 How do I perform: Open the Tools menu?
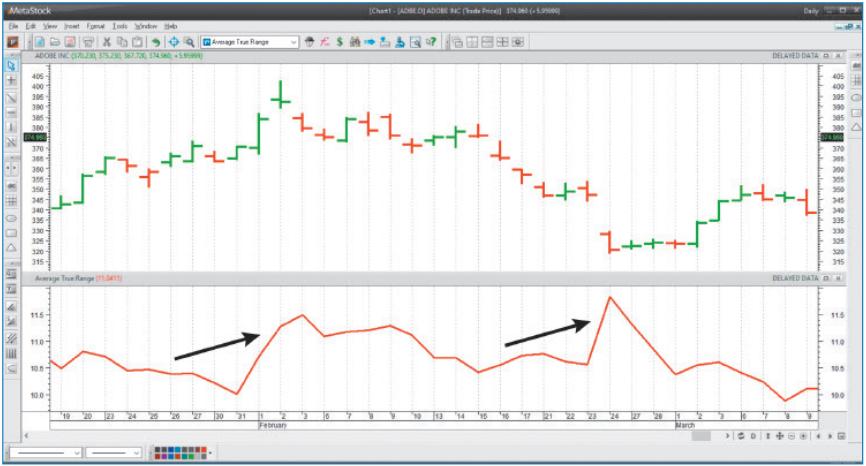(x=120, y=25)
